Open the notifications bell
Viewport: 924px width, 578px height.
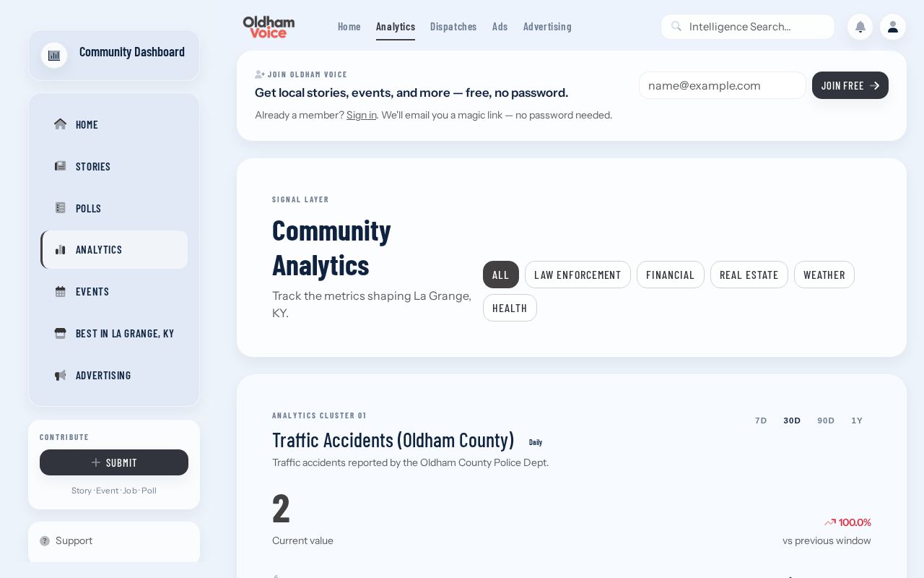tap(860, 27)
